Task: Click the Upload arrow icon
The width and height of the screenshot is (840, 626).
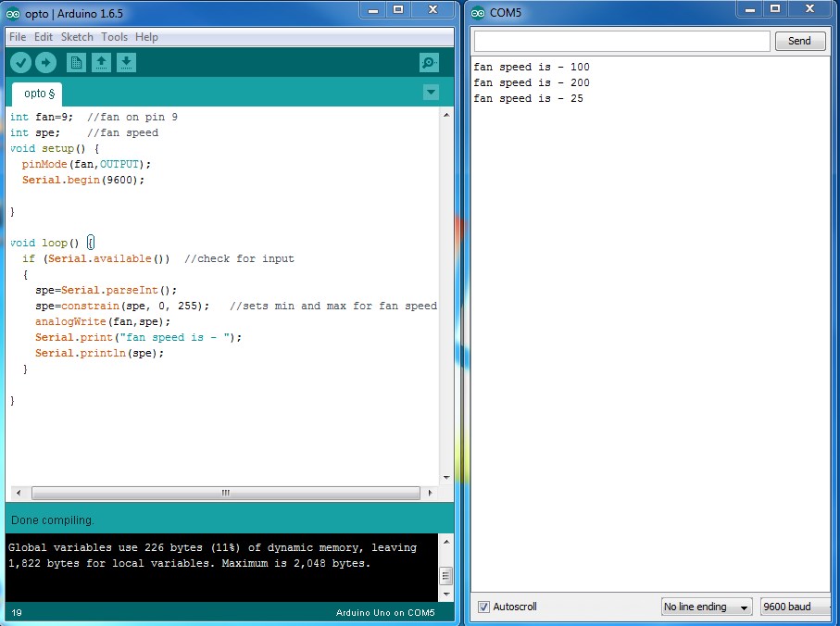Action: [46, 63]
